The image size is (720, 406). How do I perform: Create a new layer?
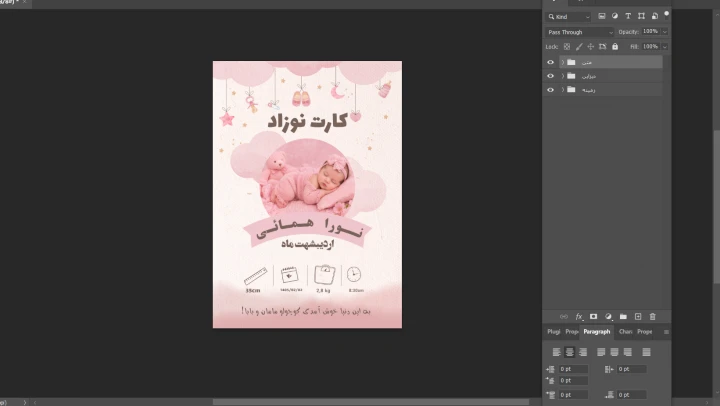(x=638, y=316)
